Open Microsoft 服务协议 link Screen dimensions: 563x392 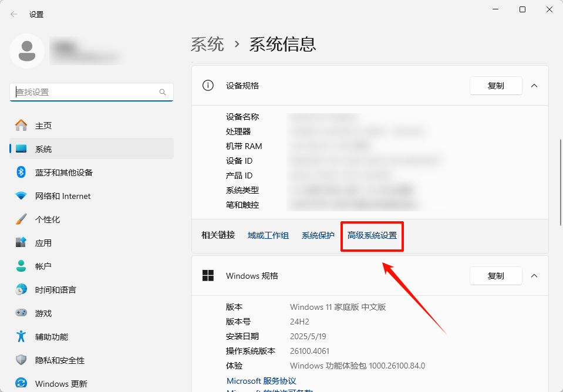pos(261,381)
